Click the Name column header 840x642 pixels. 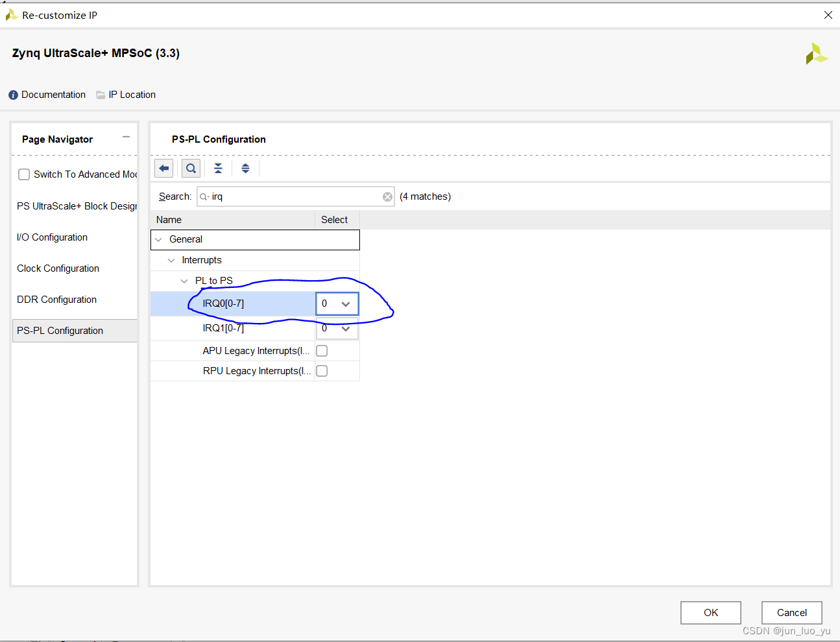pos(233,220)
